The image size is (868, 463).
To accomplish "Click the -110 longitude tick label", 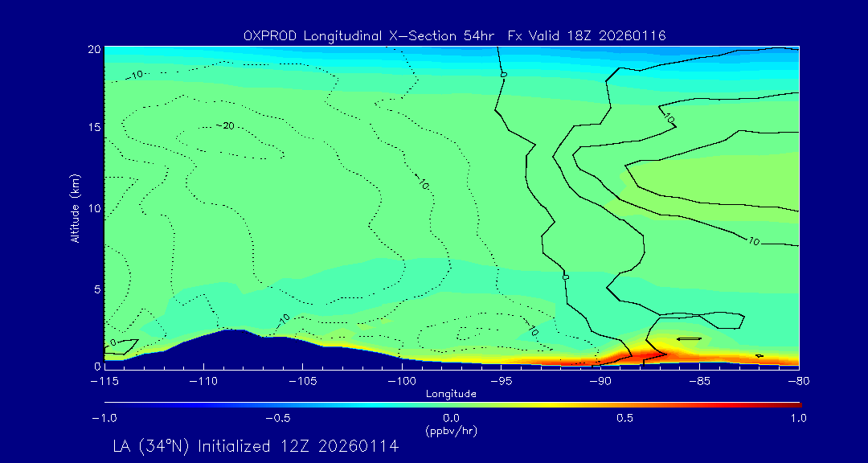I will click(203, 382).
